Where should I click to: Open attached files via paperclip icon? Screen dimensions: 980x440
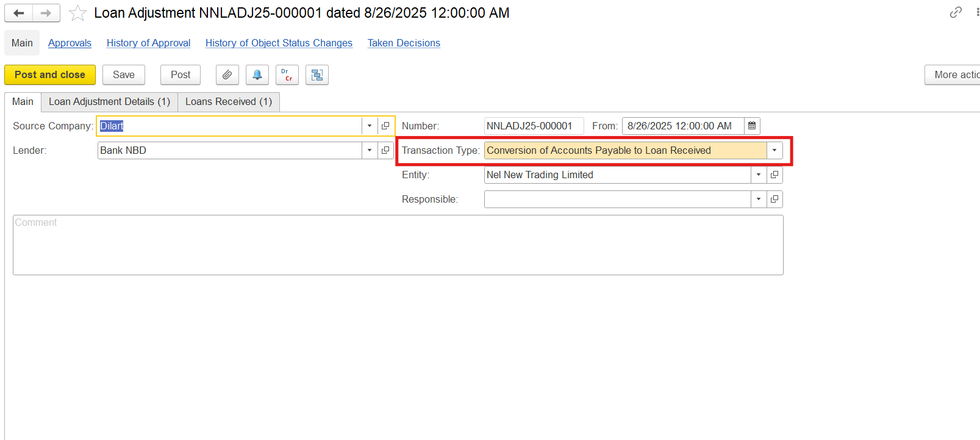click(227, 75)
